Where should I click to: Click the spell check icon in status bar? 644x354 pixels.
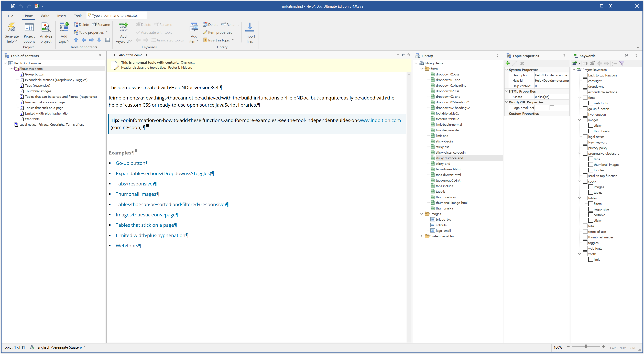(x=32, y=347)
